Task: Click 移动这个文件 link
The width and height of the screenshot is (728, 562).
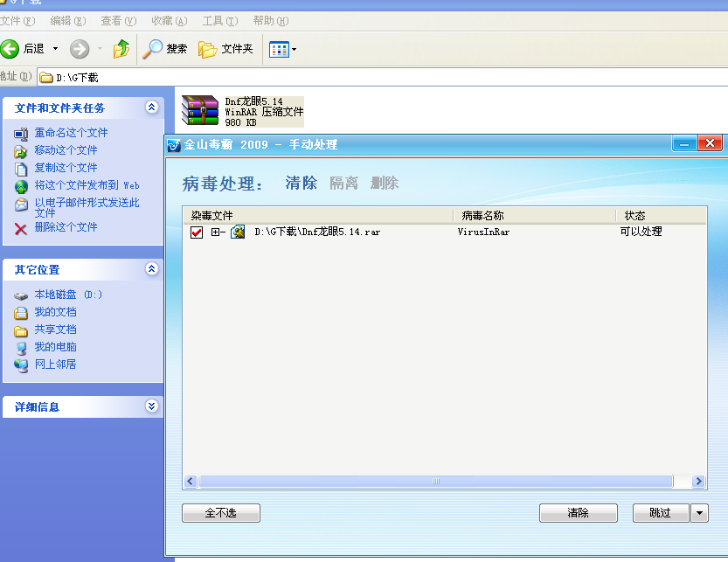Action: [x=66, y=150]
